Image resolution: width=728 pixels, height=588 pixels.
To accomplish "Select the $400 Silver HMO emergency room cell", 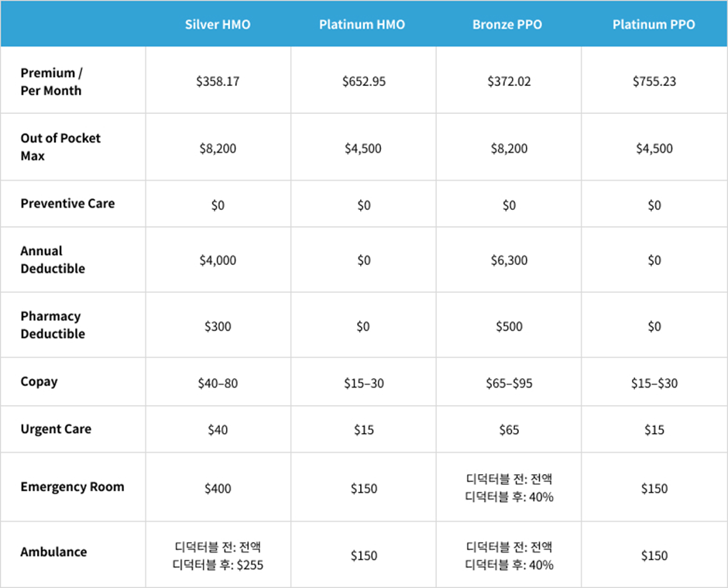I will tap(218, 488).
